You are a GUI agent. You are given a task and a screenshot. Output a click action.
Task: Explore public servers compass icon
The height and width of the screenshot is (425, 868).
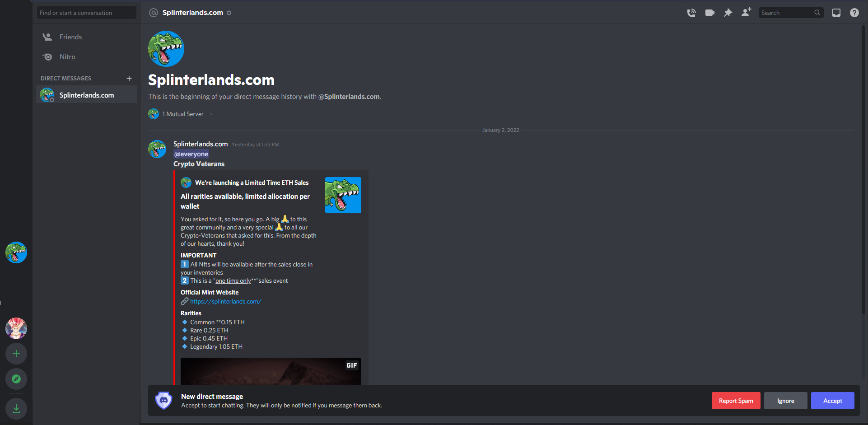(16, 379)
